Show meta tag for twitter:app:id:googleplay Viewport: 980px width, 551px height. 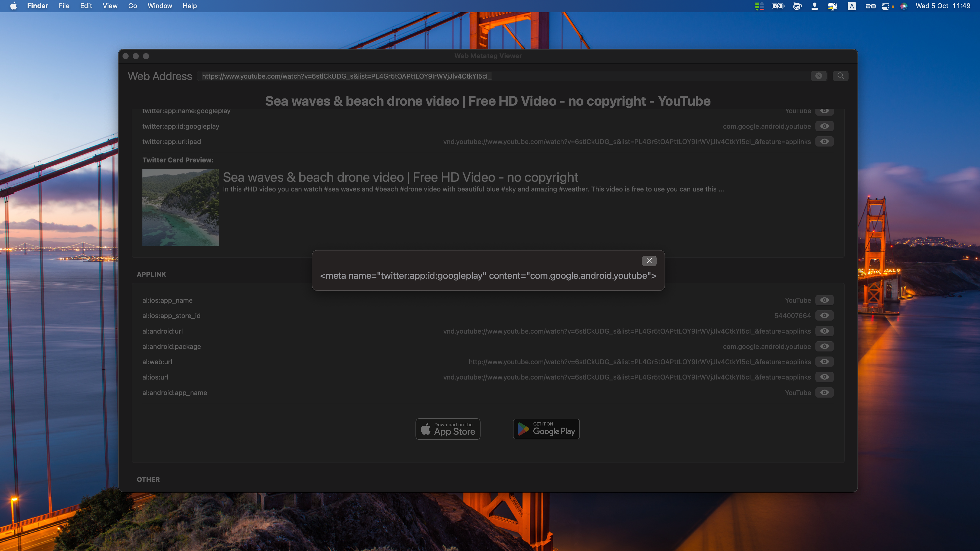pos(824,126)
